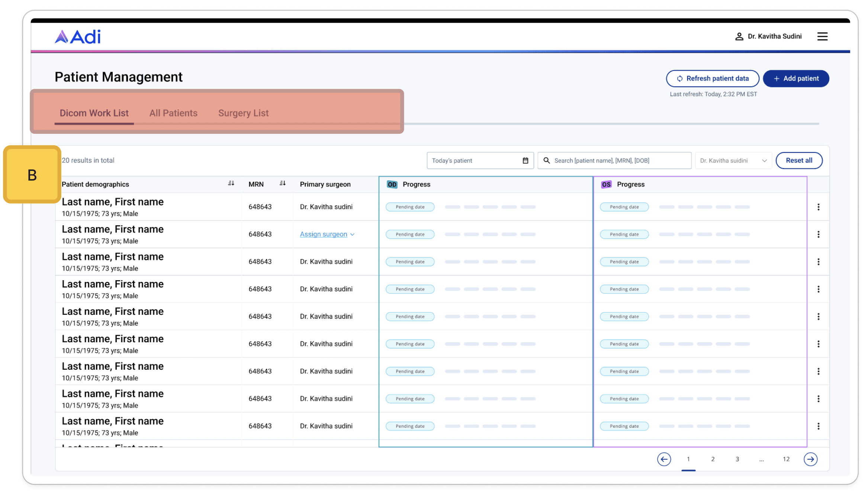The height and width of the screenshot is (492, 868).
Task: Click the first row's OD Pending date progress badge
Action: tap(410, 207)
